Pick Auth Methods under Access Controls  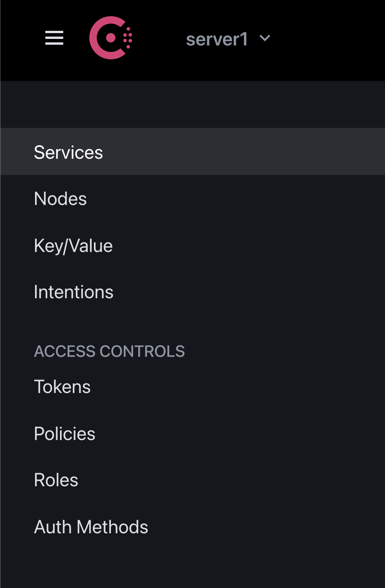[91, 527]
